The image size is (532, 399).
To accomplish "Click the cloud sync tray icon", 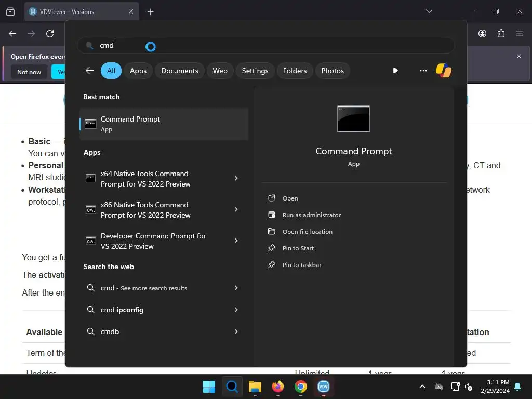I will [x=438, y=387].
